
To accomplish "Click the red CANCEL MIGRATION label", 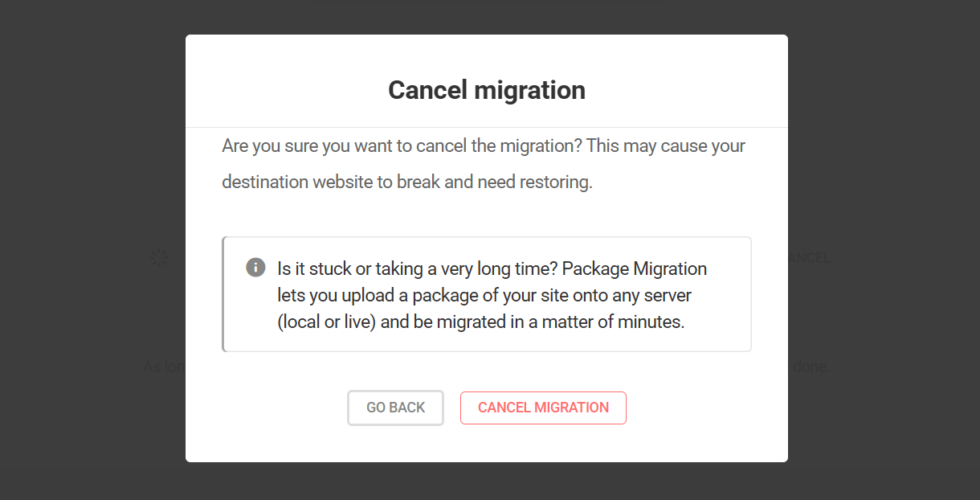I will click(543, 408).
